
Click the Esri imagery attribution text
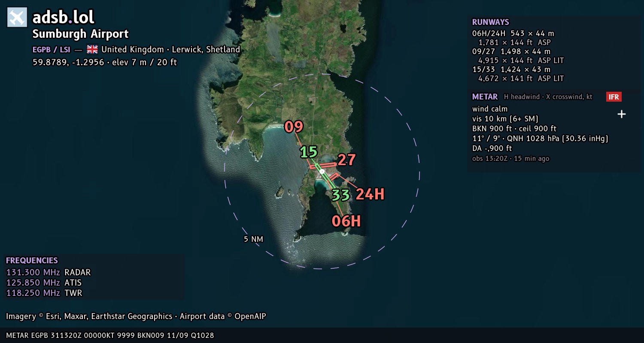tap(136, 316)
